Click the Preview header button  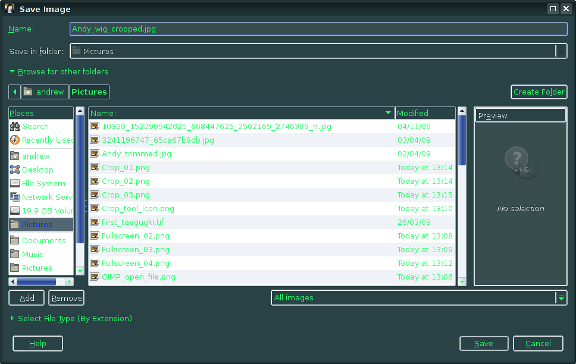(521, 115)
